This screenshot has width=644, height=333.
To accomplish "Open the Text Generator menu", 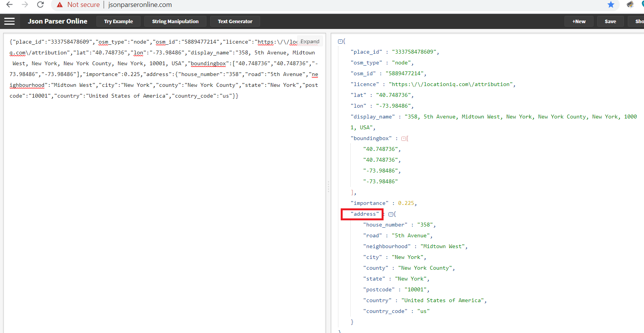I will tap(235, 22).
